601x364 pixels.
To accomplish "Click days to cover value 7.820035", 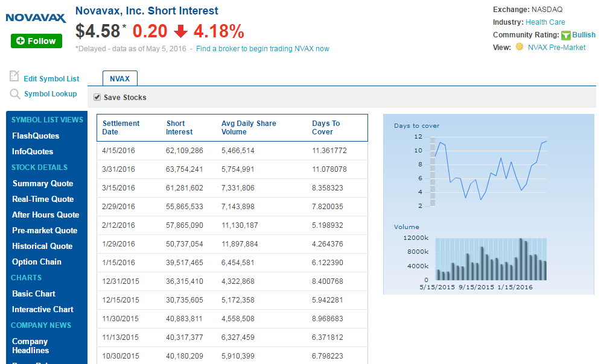I will click(327, 207).
